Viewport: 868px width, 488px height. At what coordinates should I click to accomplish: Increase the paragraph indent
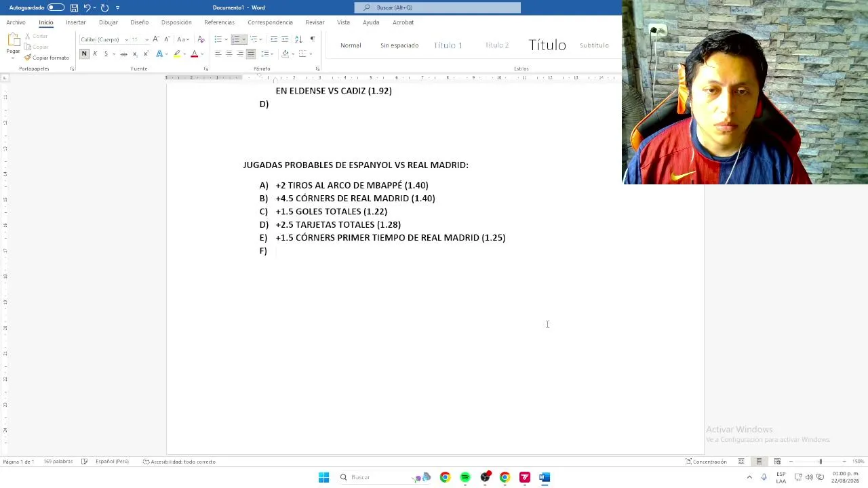pos(285,39)
